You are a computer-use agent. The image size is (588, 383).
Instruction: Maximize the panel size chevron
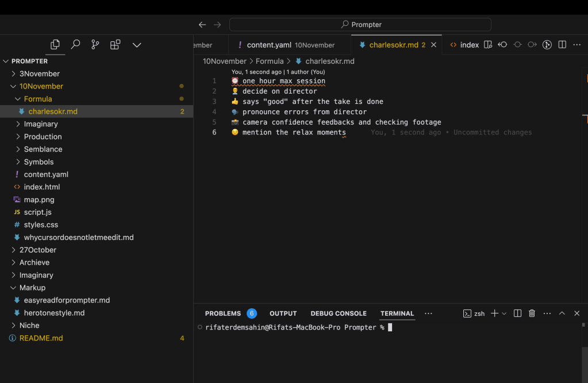(x=562, y=314)
